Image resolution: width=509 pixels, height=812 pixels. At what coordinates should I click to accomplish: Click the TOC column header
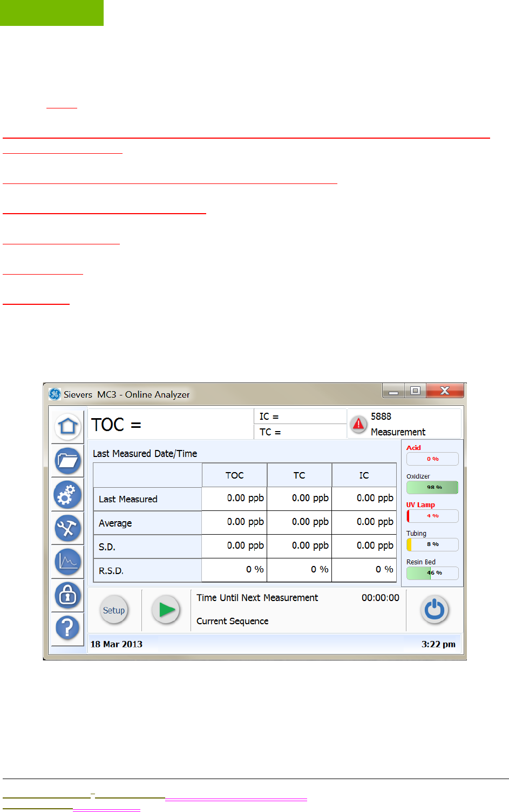(x=234, y=475)
